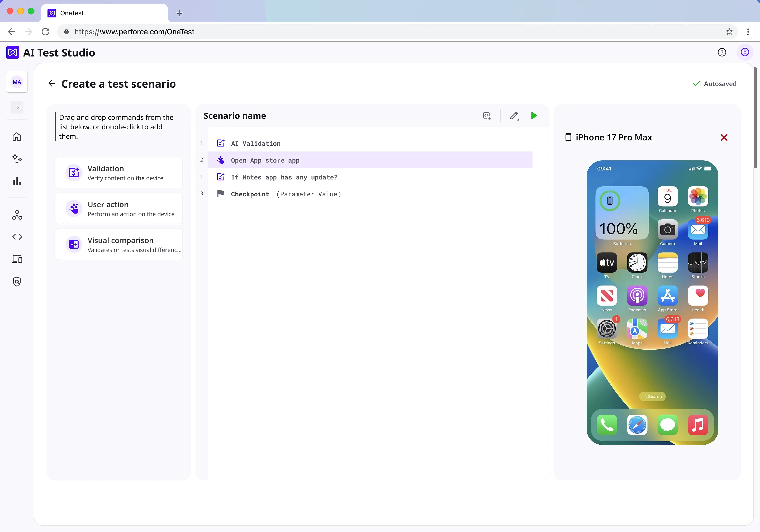Click the MA workspace avatar

tap(17, 82)
